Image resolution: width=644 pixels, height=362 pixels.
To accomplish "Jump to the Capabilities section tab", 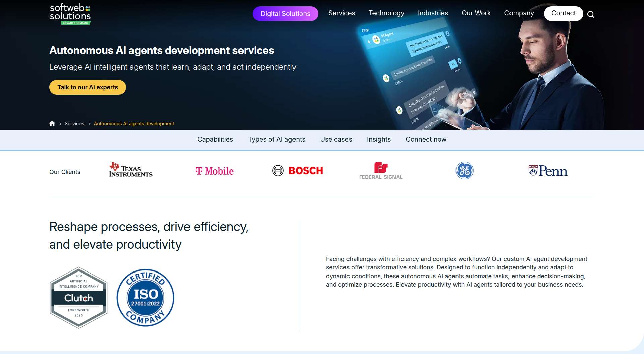I will (x=215, y=139).
